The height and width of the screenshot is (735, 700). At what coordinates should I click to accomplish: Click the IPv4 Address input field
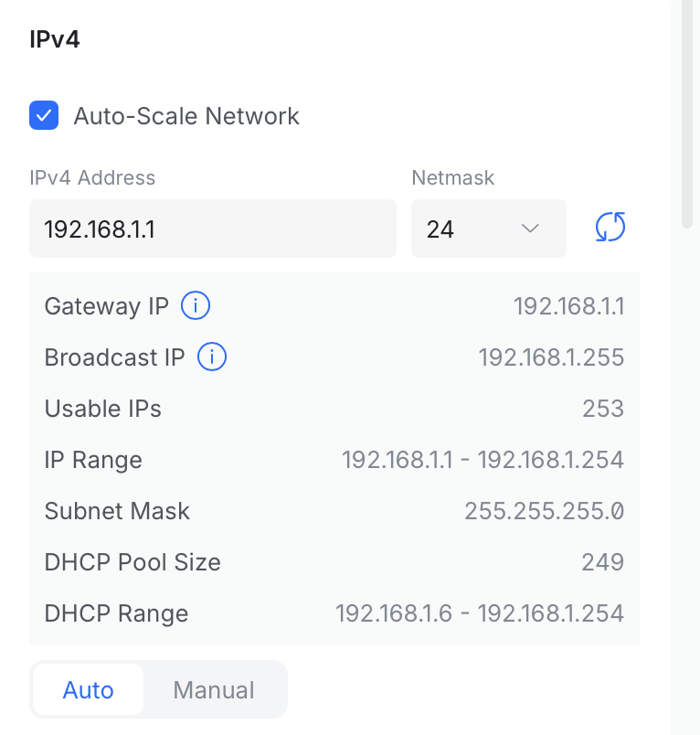tap(213, 229)
